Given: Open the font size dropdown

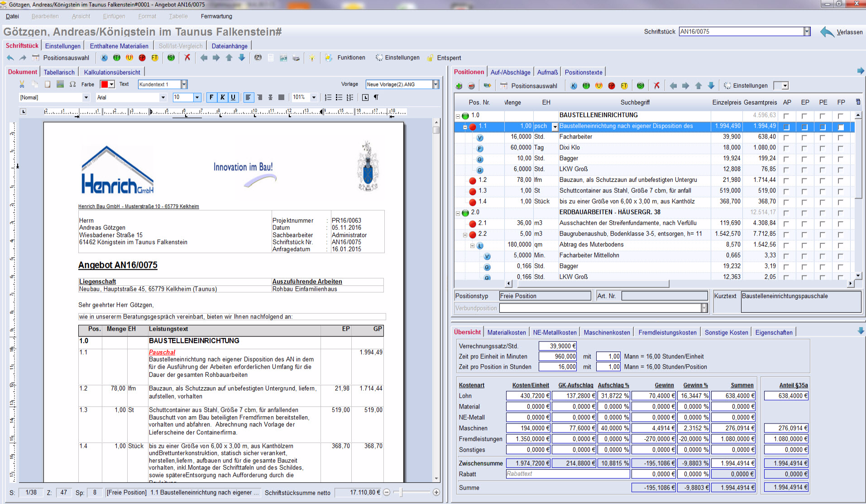Looking at the screenshot, I should tap(197, 97).
